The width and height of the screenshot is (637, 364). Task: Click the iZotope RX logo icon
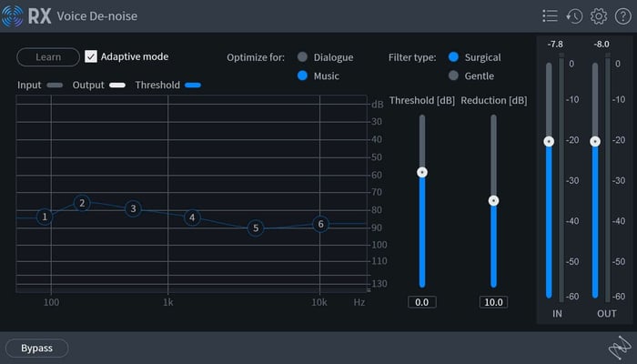(12, 16)
